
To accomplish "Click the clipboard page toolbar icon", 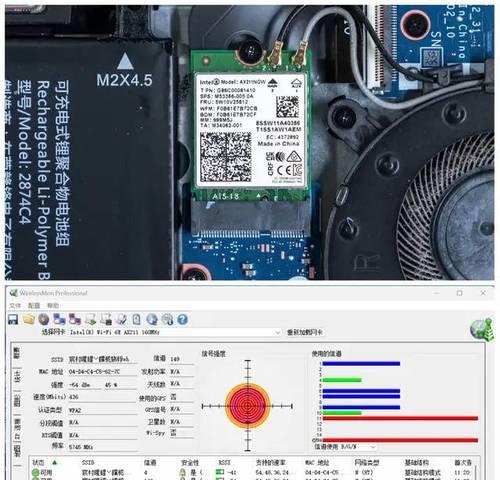I will pos(136,319).
